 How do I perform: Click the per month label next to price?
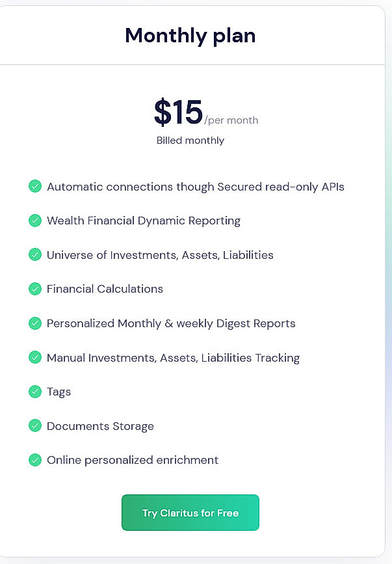click(x=231, y=120)
